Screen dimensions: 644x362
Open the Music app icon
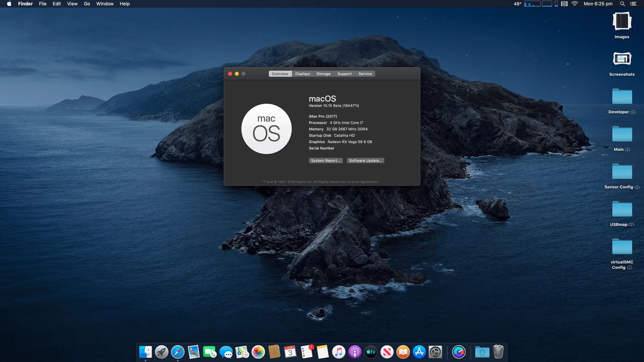(339, 352)
